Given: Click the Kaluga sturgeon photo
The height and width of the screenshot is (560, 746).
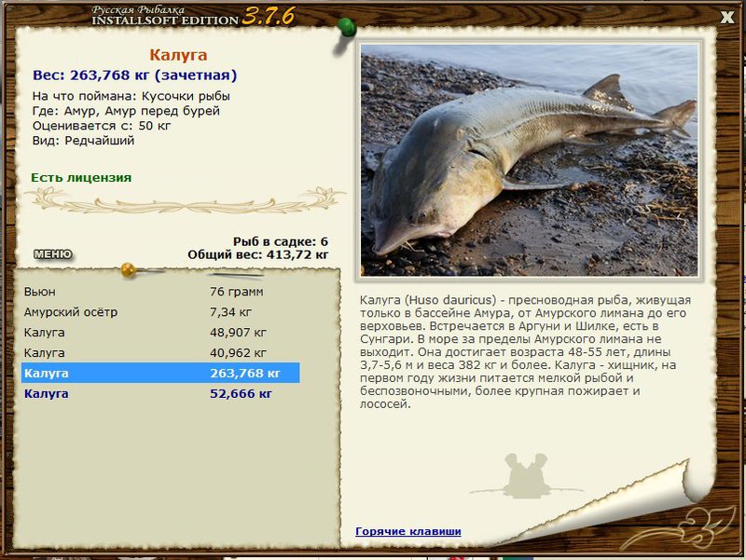Looking at the screenshot, I should tap(529, 160).
